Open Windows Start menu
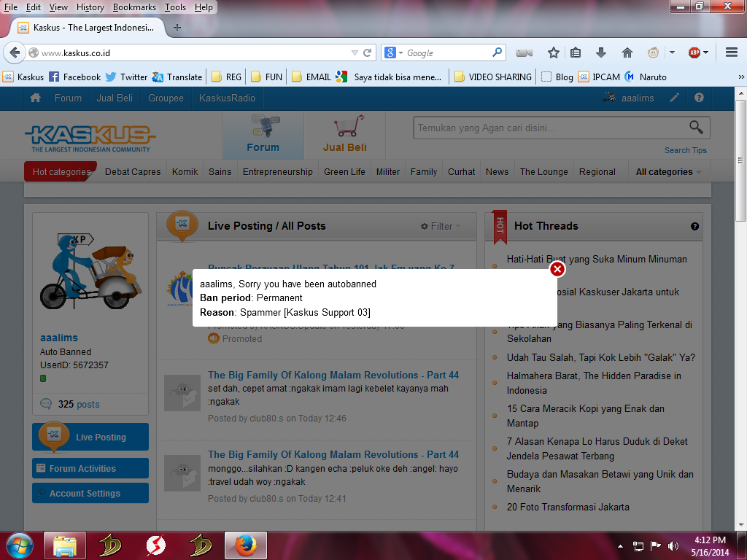The height and width of the screenshot is (560, 747). click(x=19, y=545)
